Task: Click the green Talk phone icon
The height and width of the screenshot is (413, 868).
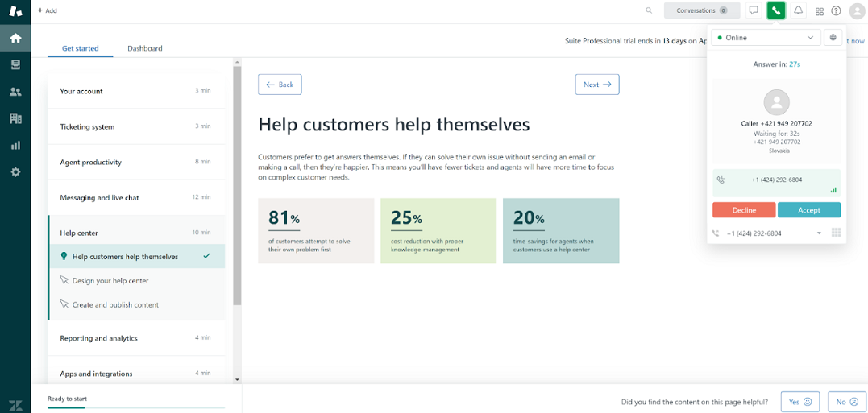Action: [775, 10]
